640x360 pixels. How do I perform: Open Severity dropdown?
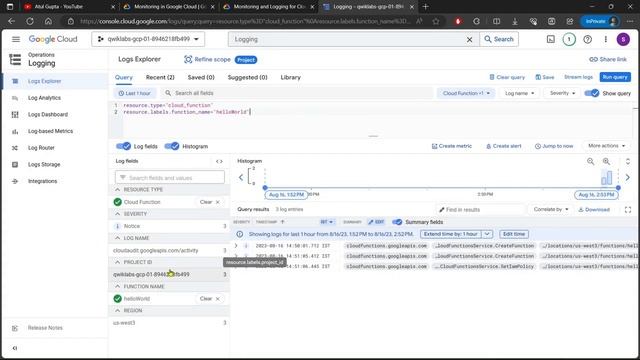coord(562,93)
